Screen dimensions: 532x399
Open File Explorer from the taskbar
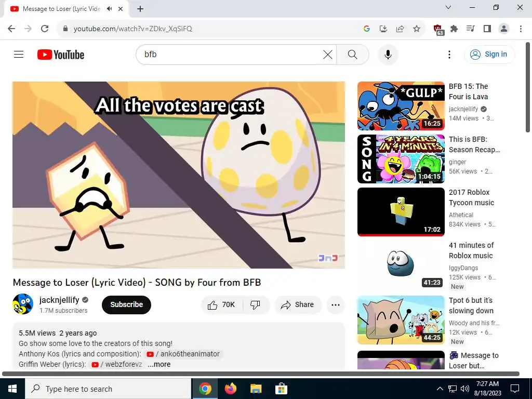(256, 389)
